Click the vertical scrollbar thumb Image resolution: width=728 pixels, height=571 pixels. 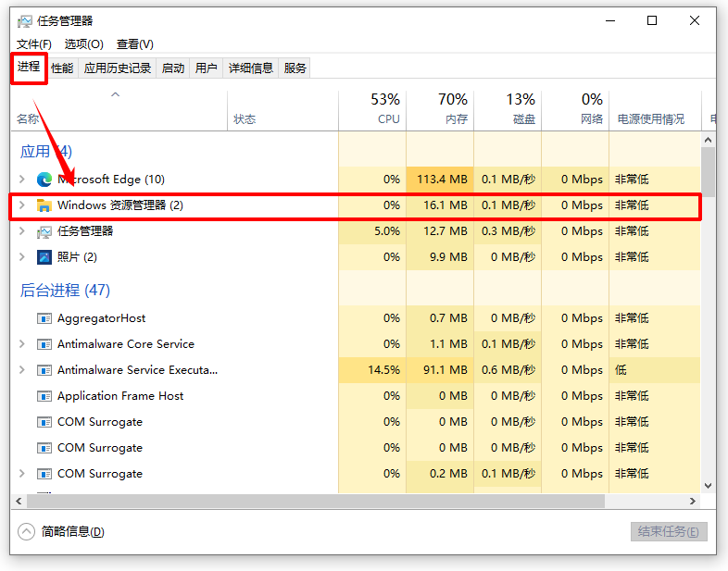pos(708,172)
